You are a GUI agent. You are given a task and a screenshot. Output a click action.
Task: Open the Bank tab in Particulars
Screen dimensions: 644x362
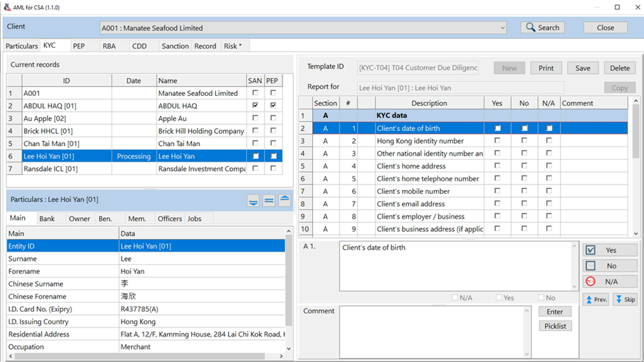[47, 219]
